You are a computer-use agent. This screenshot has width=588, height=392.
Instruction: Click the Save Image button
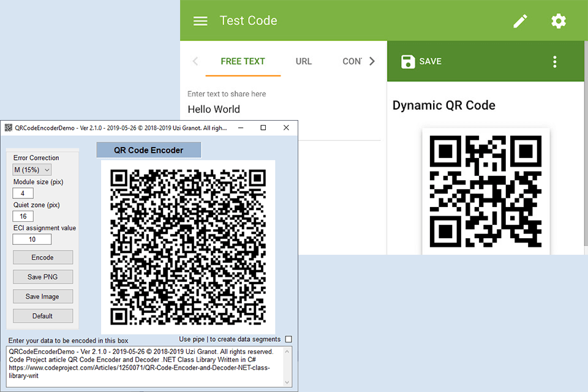point(43,296)
